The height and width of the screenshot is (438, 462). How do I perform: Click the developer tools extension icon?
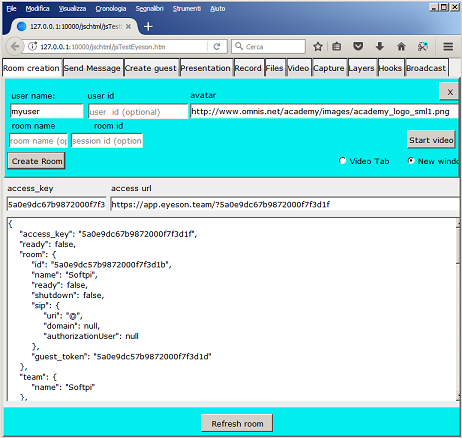[423, 46]
